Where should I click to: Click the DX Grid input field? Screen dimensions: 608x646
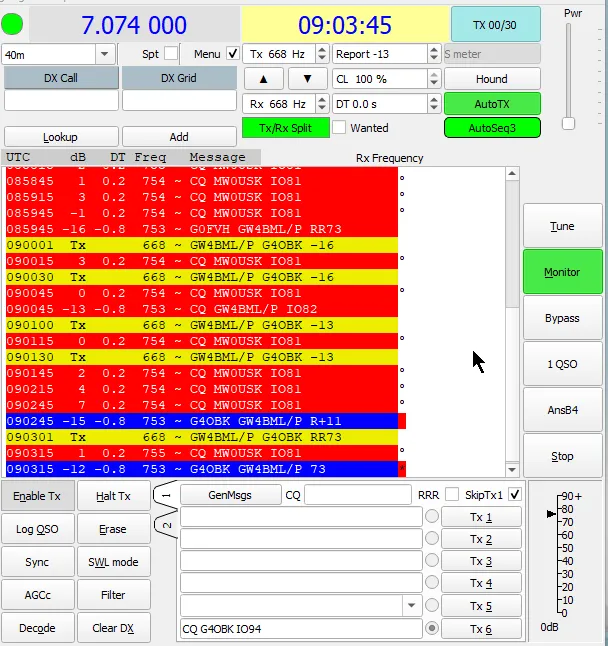click(179, 101)
